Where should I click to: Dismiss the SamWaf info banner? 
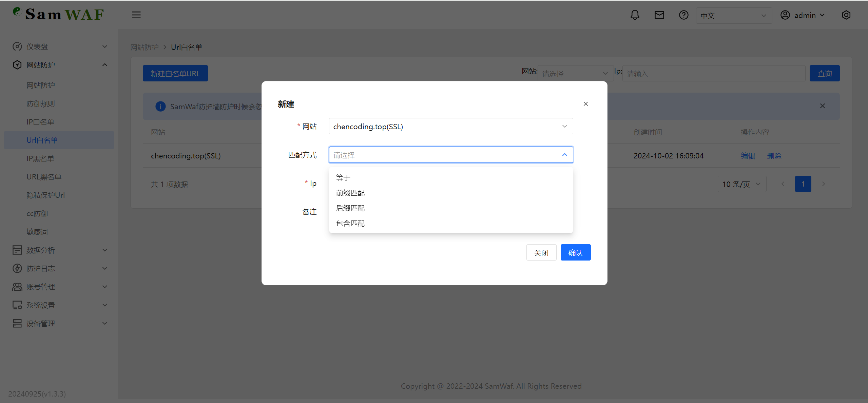point(822,106)
